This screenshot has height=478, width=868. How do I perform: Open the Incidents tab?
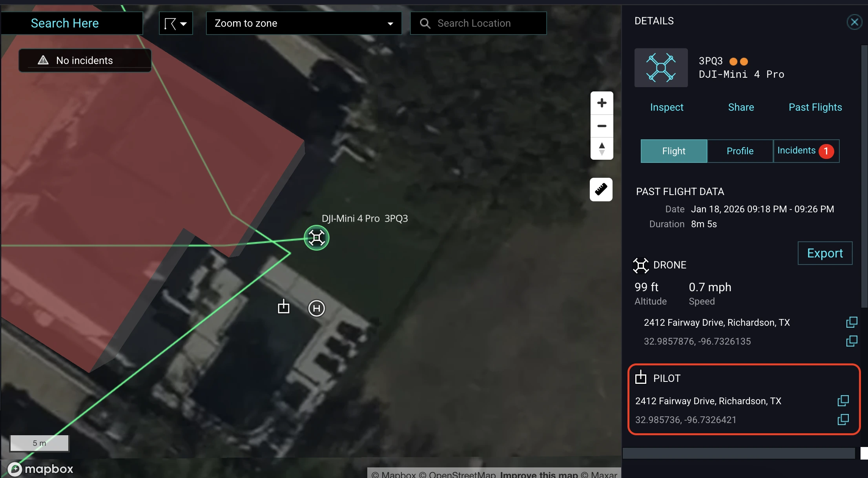[806, 151]
